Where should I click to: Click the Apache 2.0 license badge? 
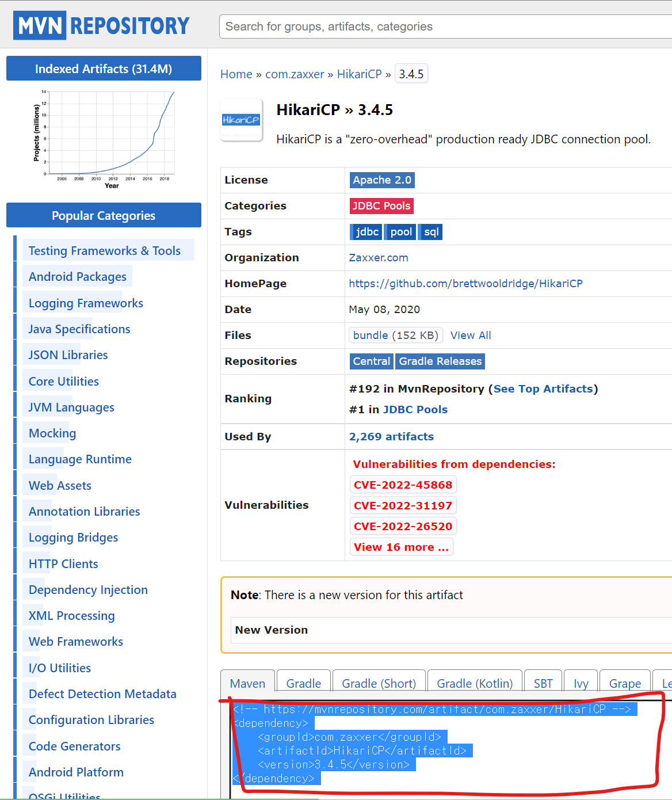coord(382,180)
